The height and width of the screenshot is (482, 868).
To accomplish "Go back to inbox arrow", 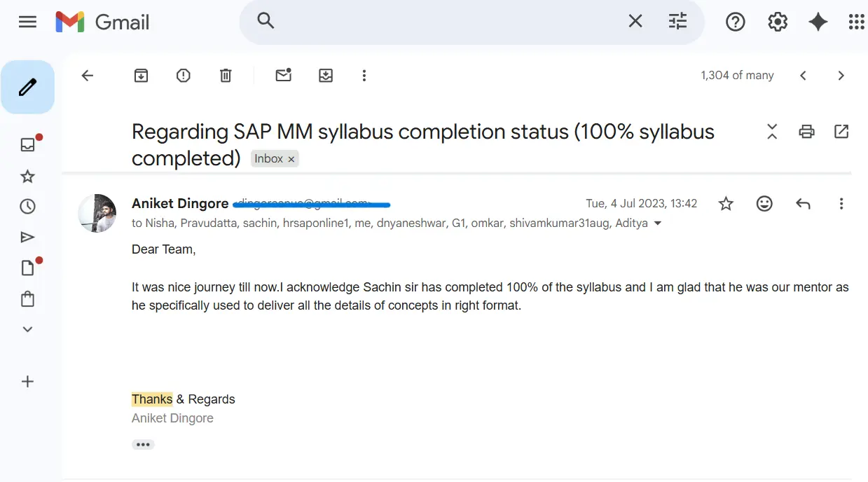I will tap(88, 76).
